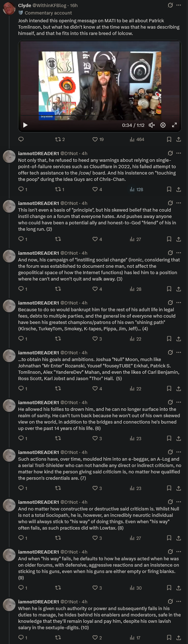Reply to Clyde's opening post
The height and width of the screenshot is (644, 188).
pyautogui.click(x=21, y=140)
